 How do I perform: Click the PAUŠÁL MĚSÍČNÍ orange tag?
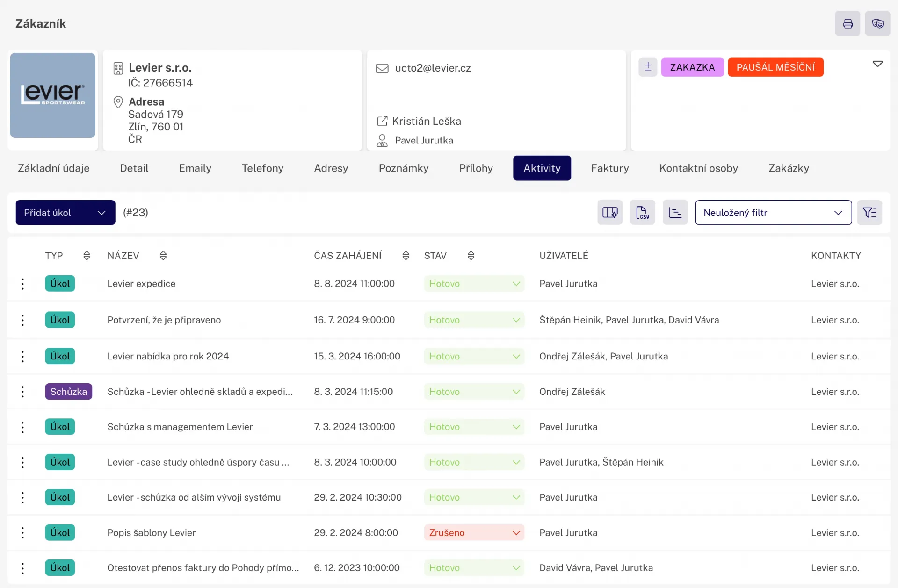775,67
